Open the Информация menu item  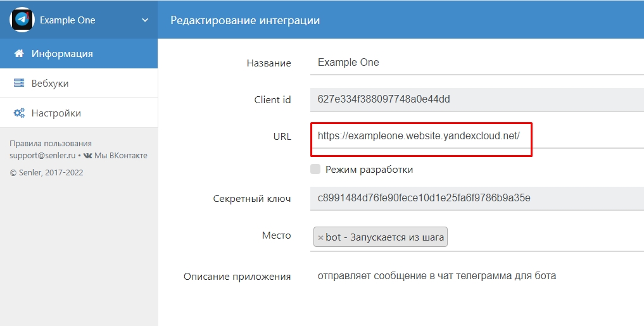pyautogui.click(x=62, y=54)
